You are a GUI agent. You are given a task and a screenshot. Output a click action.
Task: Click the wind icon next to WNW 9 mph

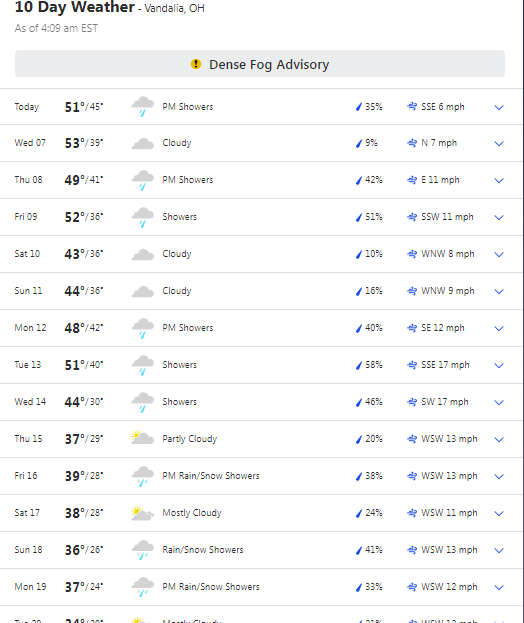[412, 291]
